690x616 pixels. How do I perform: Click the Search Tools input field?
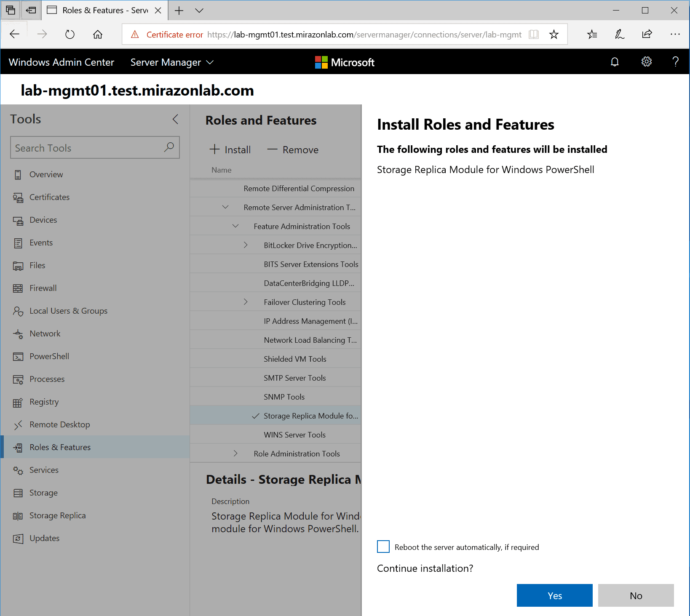click(86, 148)
